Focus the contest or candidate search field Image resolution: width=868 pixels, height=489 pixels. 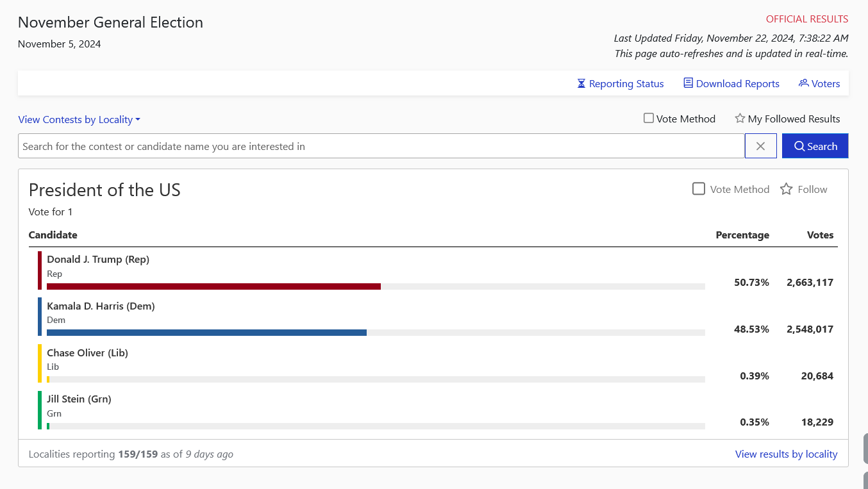(x=381, y=146)
